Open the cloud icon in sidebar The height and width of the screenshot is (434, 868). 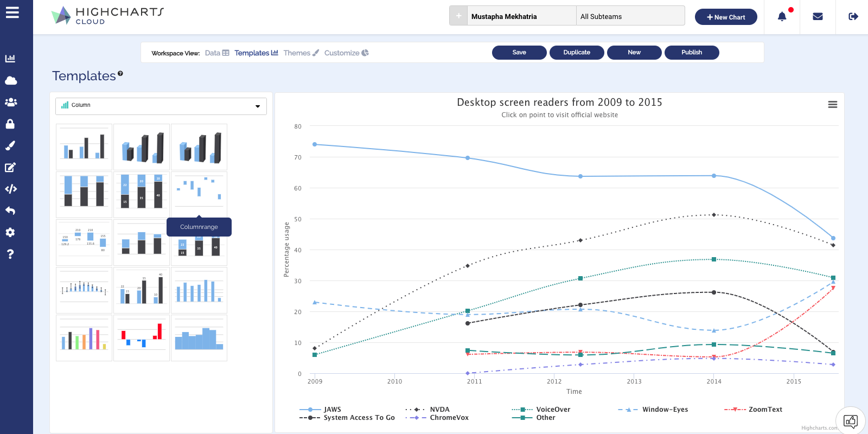(10, 81)
